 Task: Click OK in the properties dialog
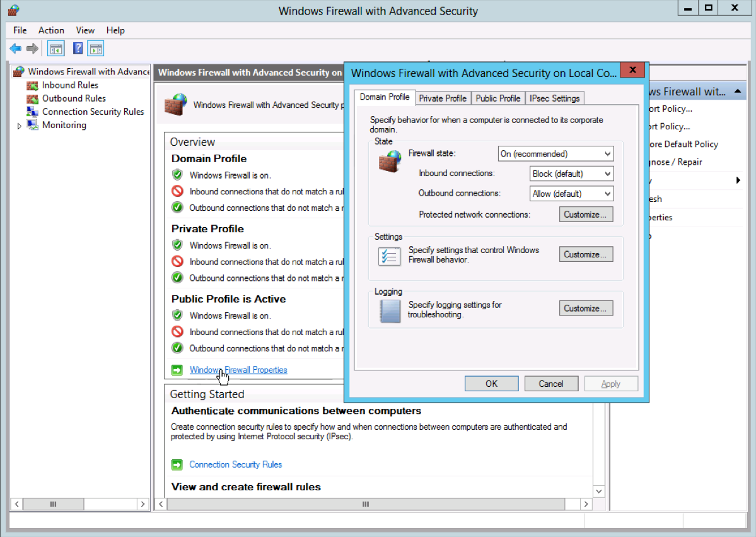pyautogui.click(x=491, y=384)
